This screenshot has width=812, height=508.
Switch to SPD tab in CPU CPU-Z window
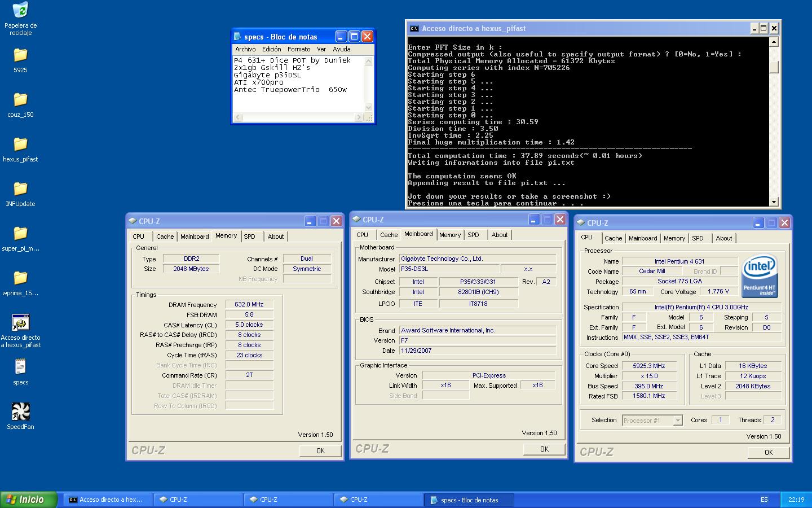698,238
